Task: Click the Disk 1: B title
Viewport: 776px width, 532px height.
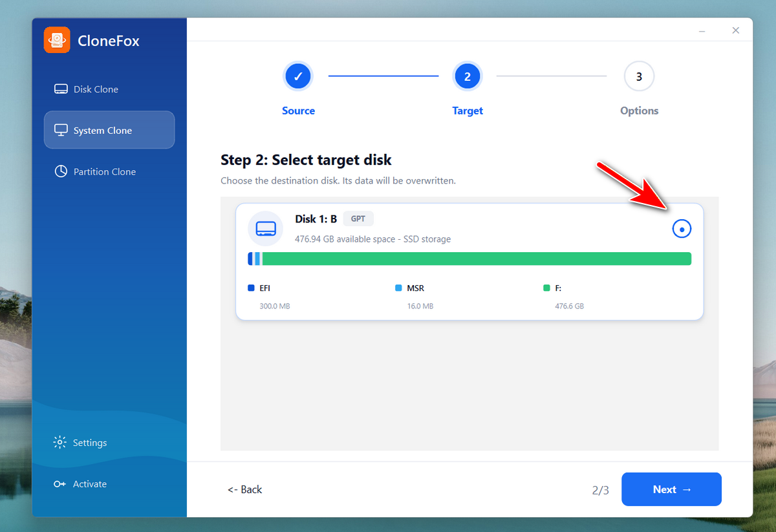Action: tap(316, 218)
